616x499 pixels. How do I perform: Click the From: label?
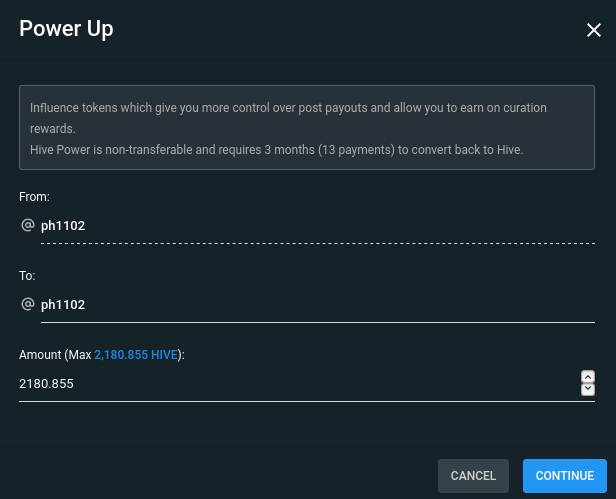click(x=34, y=197)
